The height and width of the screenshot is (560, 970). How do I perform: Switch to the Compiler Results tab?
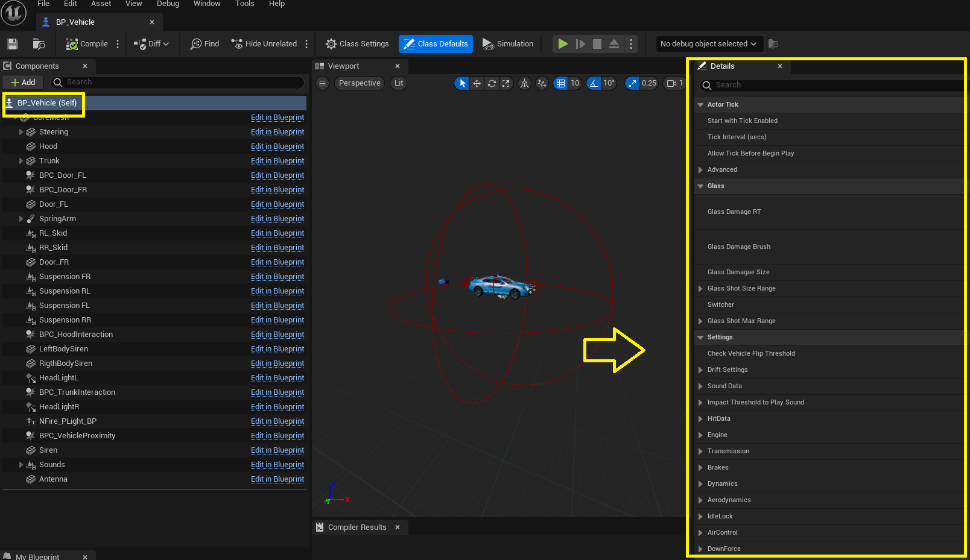(357, 527)
